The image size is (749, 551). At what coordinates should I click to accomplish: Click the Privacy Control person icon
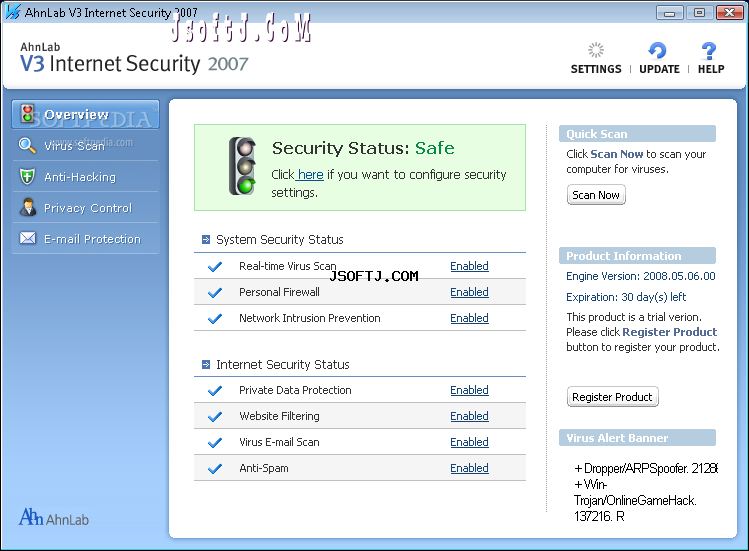click(28, 207)
